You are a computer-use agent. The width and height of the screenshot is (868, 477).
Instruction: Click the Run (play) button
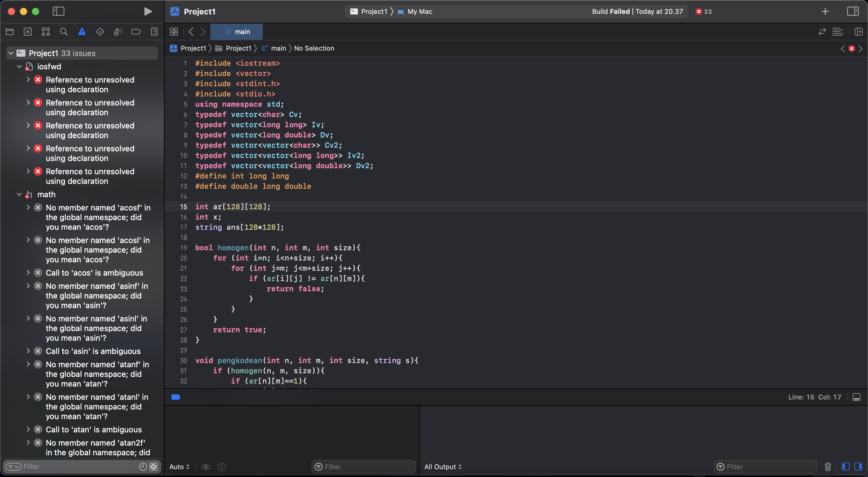[x=148, y=11]
